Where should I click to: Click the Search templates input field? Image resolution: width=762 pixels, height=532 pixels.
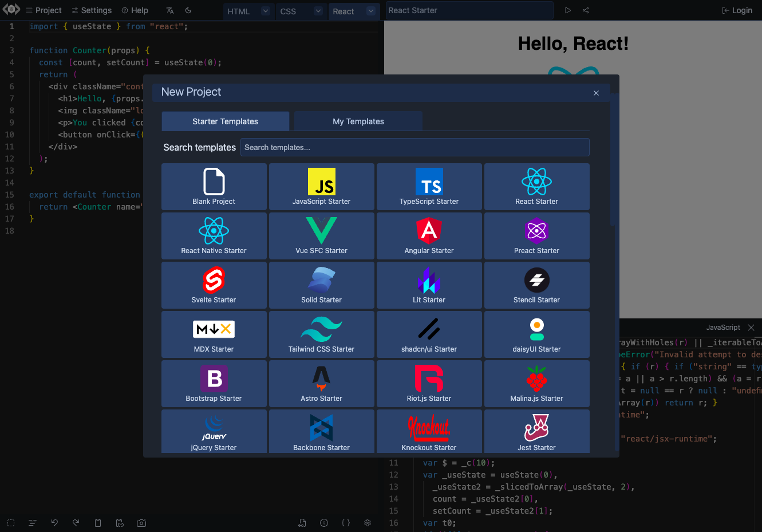point(415,147)
